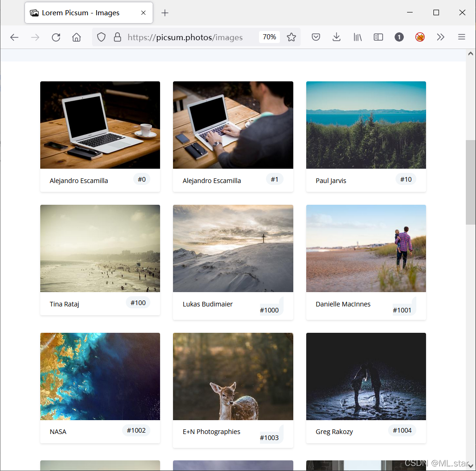Open NASA satellite photo #1002

point(100,376)
